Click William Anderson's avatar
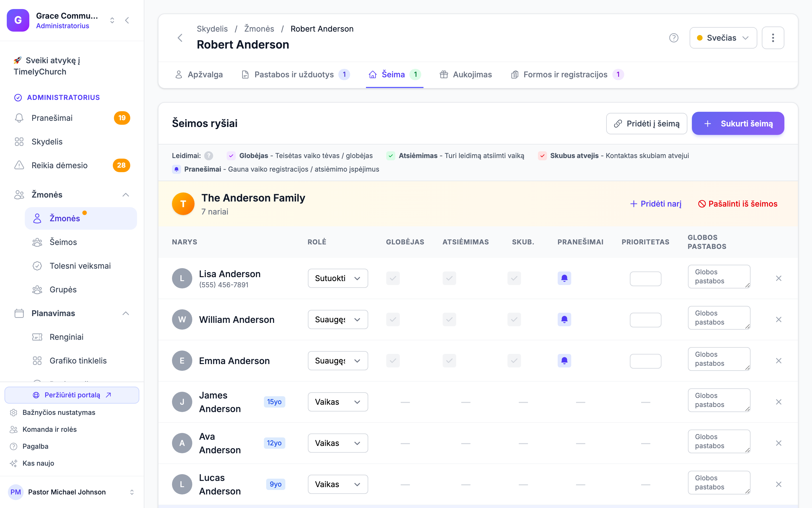This screenshot has height=508, width=812. pos(182,319)
